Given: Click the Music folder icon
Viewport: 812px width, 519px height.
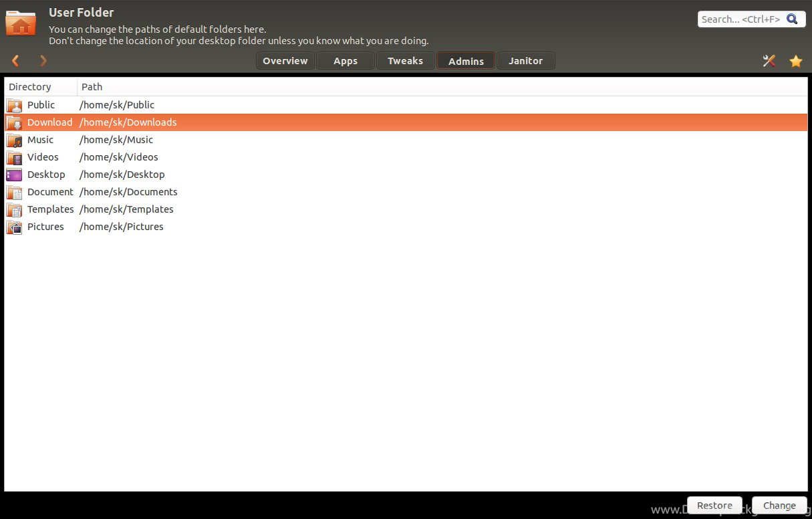Looking at the screenshot, I should 14,140.
